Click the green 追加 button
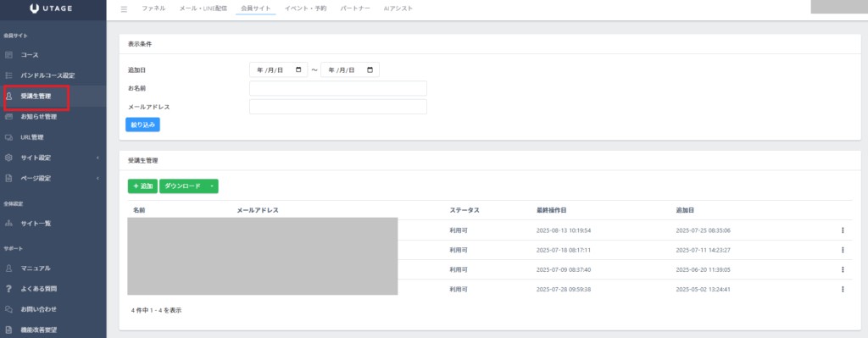 point(142,186)
